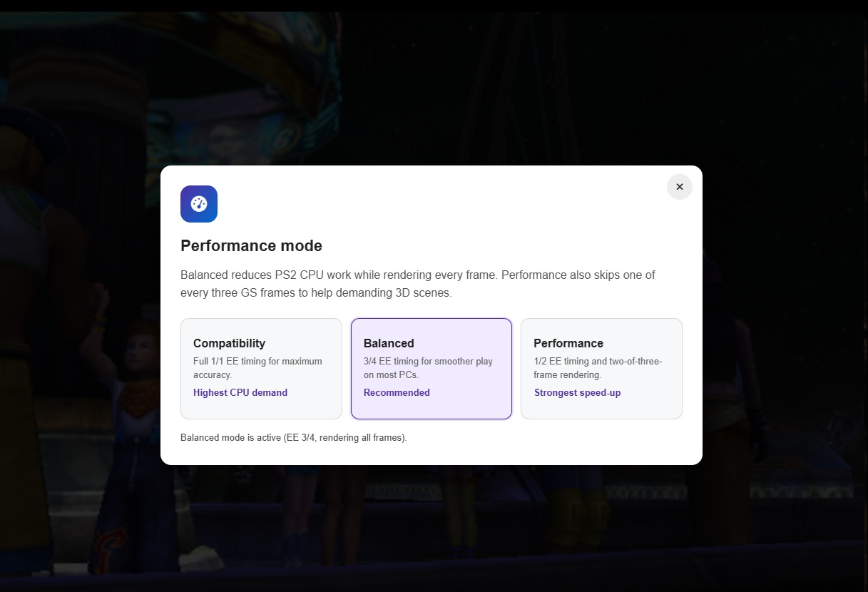
Task: Click the 1/2 EE timing description text
Action: 598,368
